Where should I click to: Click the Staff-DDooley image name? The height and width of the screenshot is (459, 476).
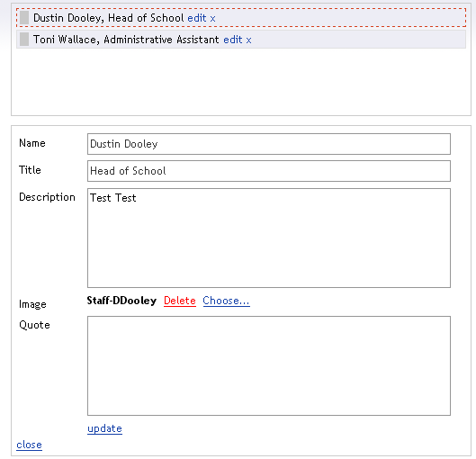121,301
